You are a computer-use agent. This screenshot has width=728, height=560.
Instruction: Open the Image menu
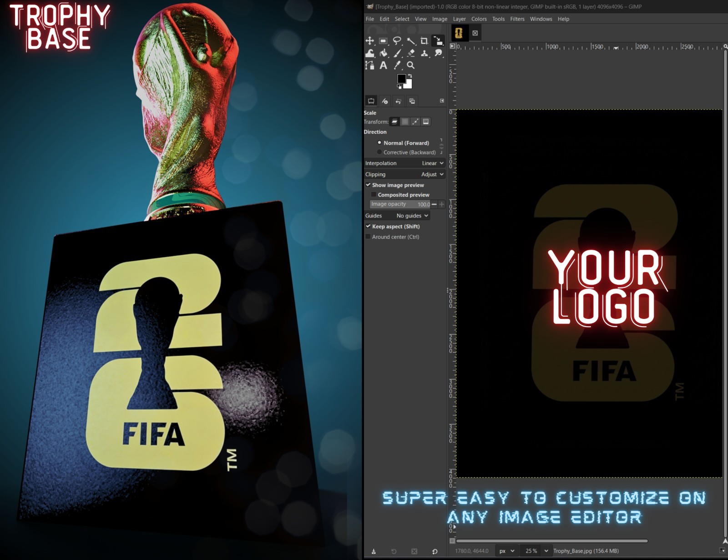coord(440,19)
